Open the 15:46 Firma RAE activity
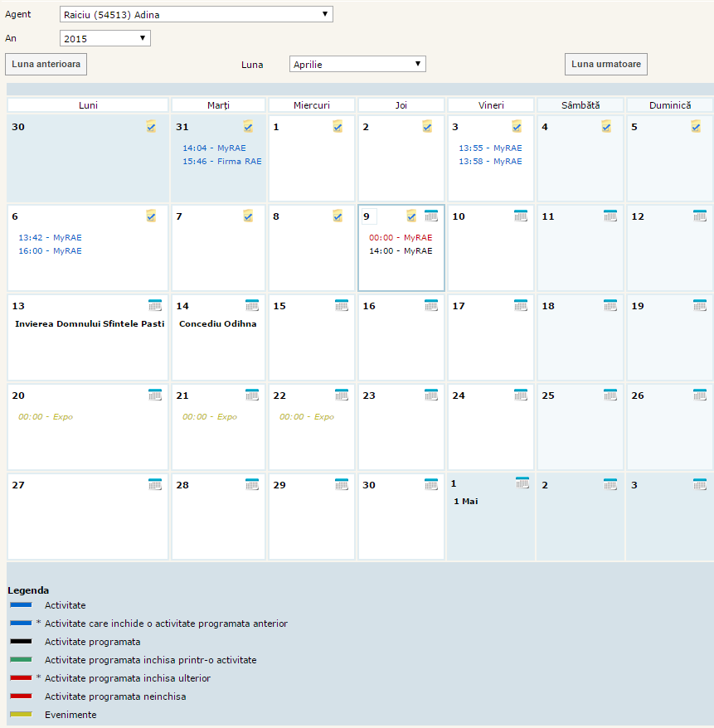 [221, 161]
